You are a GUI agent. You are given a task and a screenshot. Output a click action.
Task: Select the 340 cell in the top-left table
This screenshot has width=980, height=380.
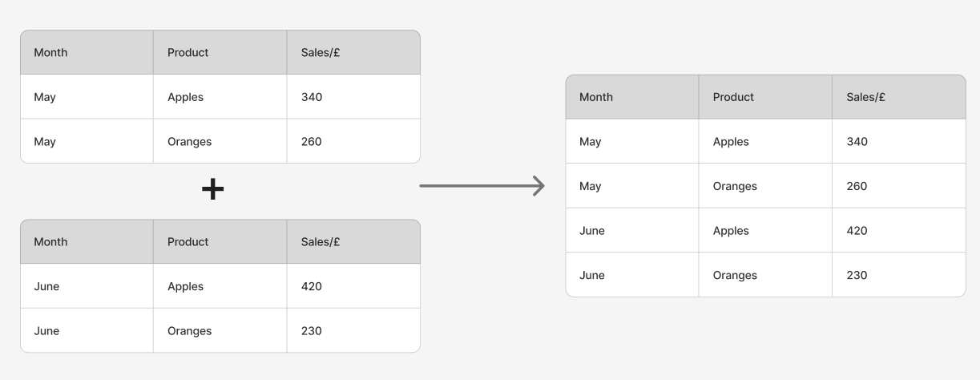pos(312,97)
